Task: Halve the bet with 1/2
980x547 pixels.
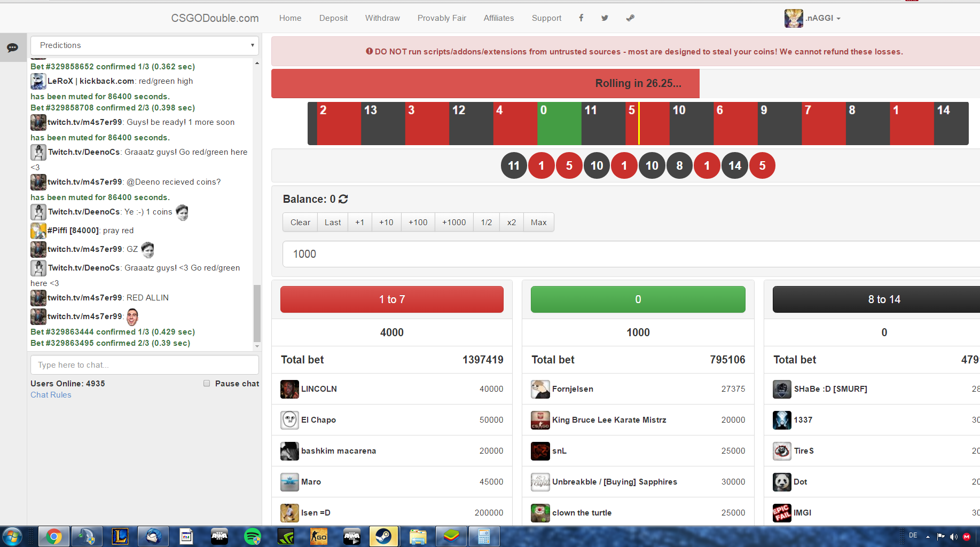Action: point(487,223)
